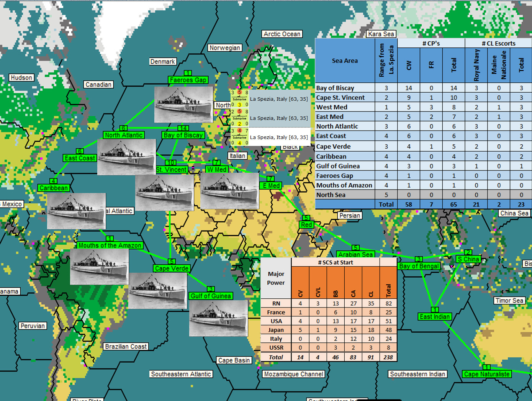Open the submarine photo beneath the W Med label
532x401 pixels.
229,190
